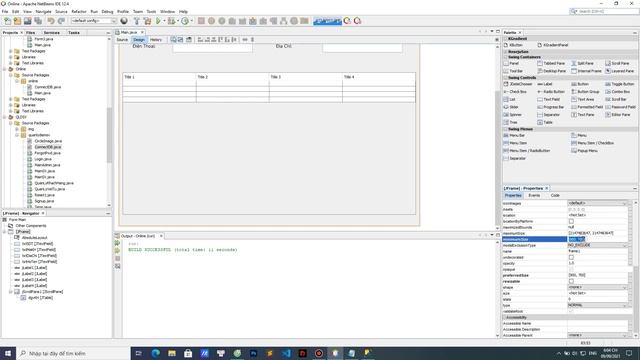Open the Refactor menu
Screen dimensions: 640x360
coord(79,12)
